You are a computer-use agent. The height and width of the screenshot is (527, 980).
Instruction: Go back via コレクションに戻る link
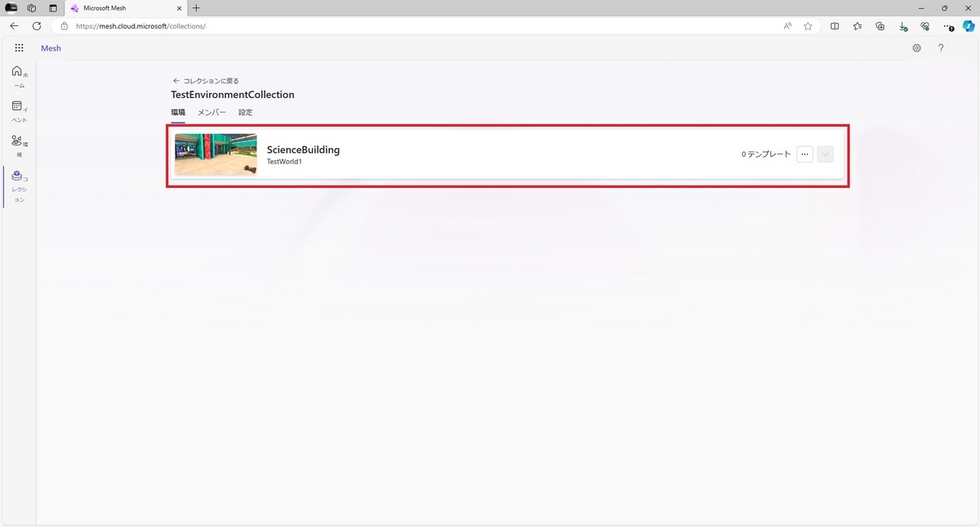(206, 81)
